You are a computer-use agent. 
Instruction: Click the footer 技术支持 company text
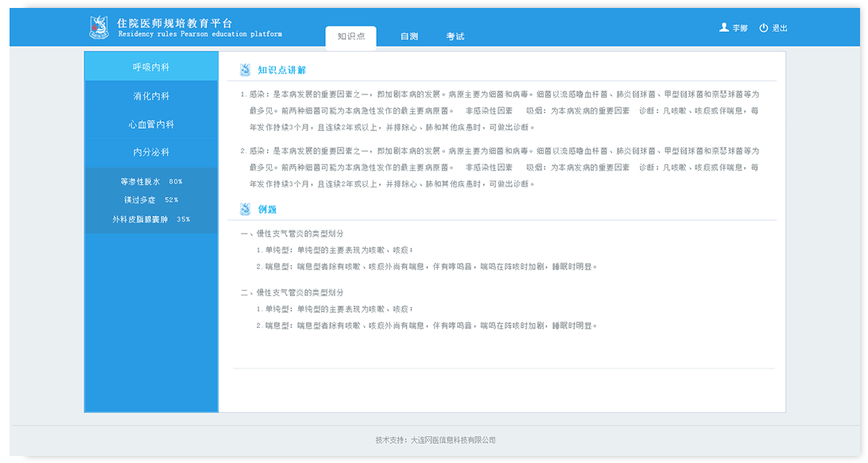435,440
